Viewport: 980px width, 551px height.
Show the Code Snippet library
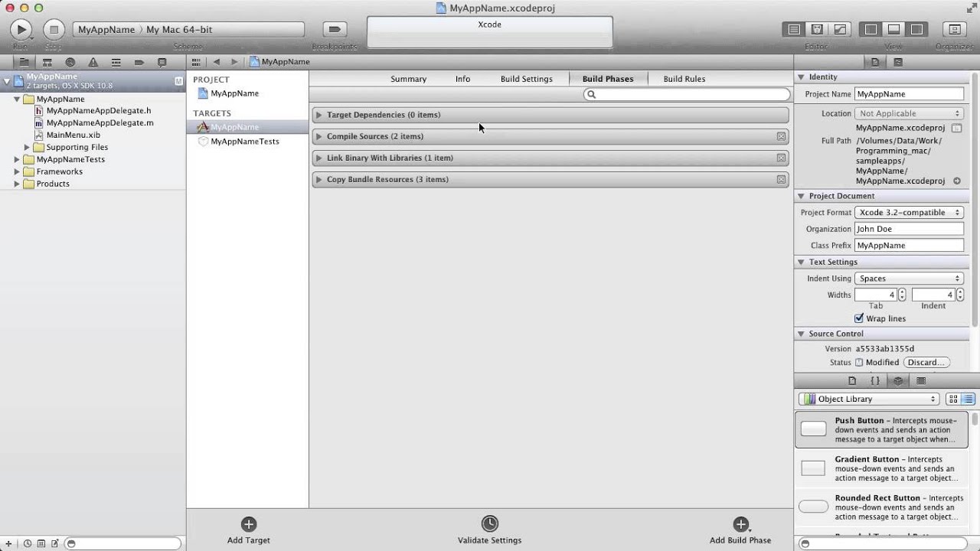click(x=875, y=380)
